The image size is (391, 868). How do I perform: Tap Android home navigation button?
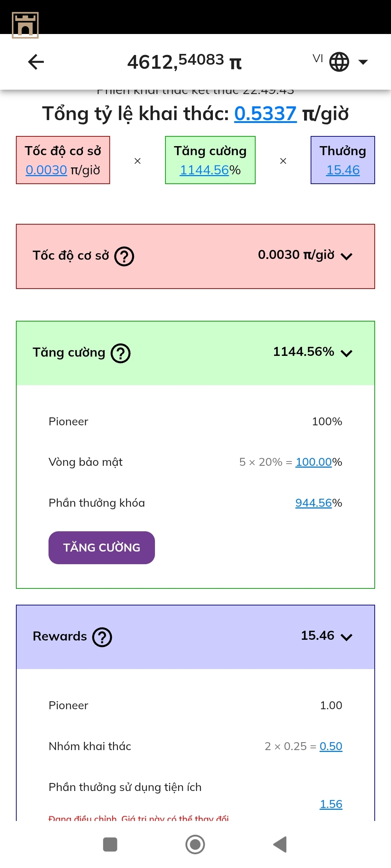coord(195,844)
